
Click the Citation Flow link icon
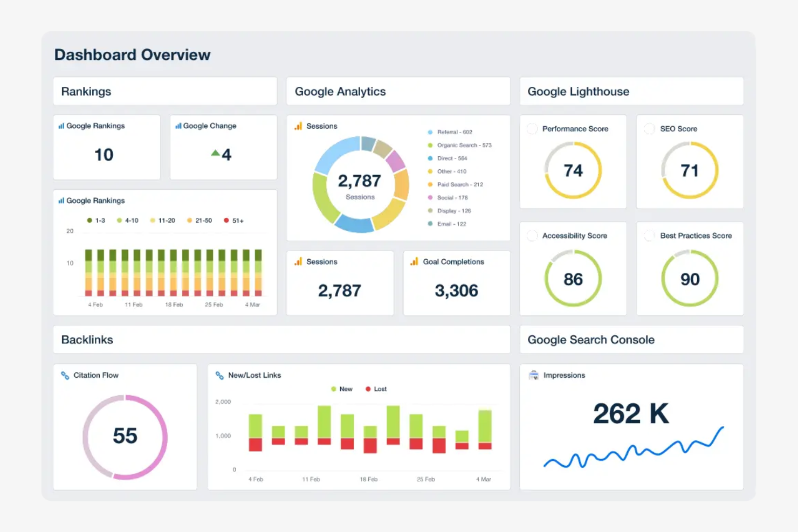(66, 375)
